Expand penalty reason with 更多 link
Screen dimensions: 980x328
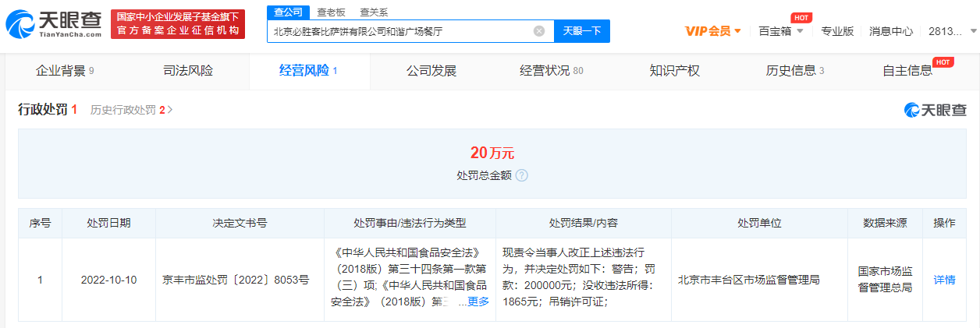tap(478, 302)
